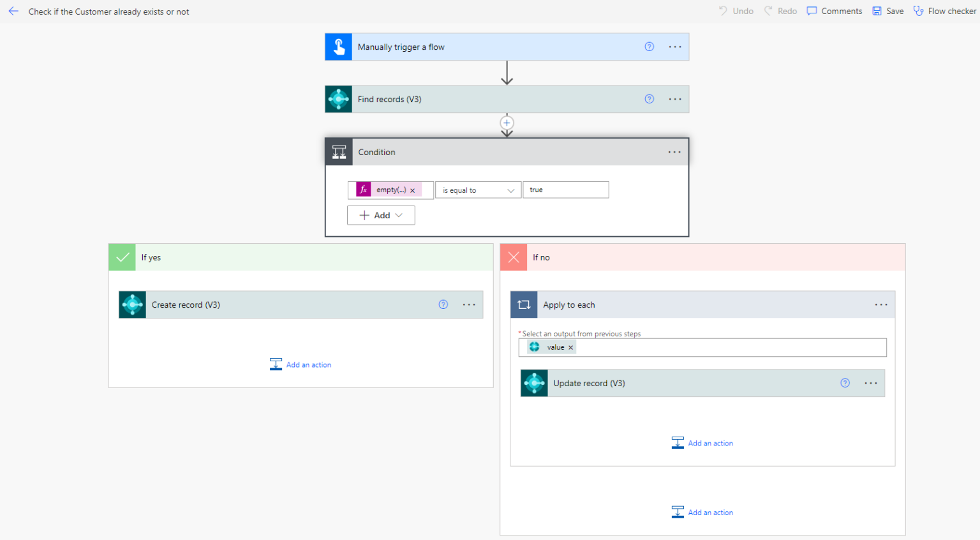The image size is (980, 540).
Task: Click the Condition step icon
Action: pos(338,152)
